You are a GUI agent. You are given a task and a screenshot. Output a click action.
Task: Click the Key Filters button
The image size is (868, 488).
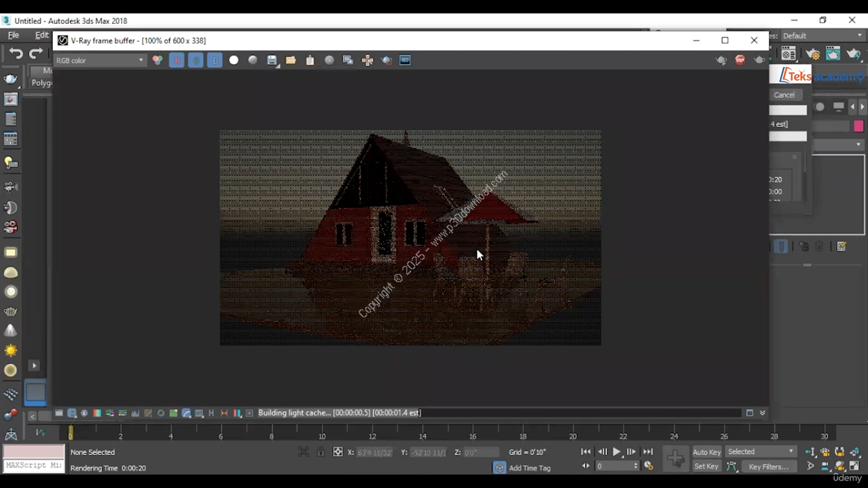coord(768,466)
